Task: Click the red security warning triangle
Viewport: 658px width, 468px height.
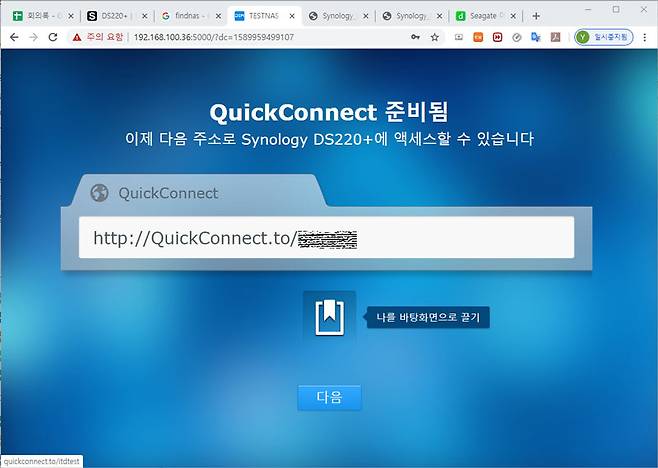Action: pyautogui.click(x=76, y=37)
